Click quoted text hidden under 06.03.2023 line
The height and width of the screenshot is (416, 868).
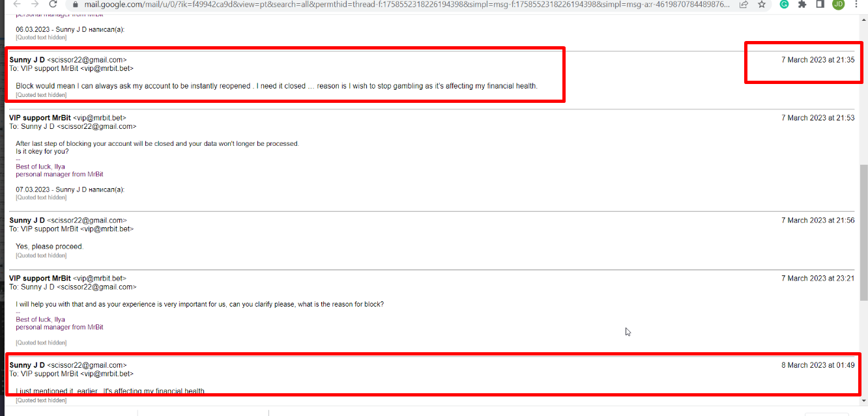pyautogui.click(x=41, y=38)
